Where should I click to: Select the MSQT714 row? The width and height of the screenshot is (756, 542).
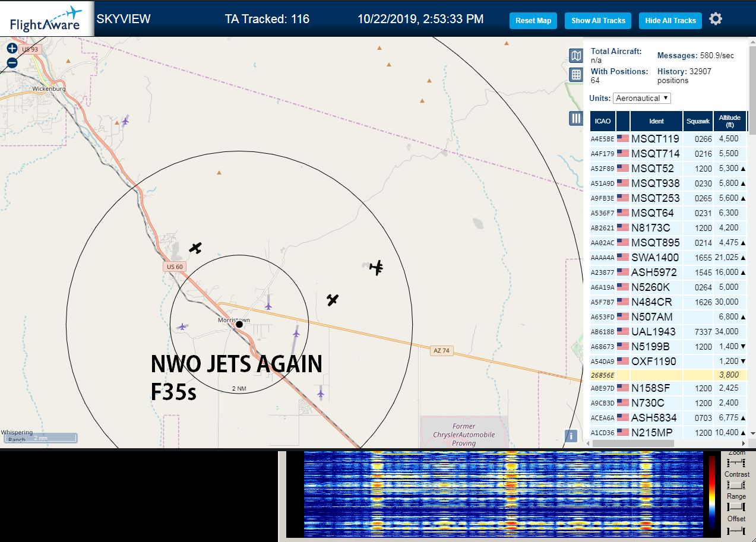click(x=668, y=154)
